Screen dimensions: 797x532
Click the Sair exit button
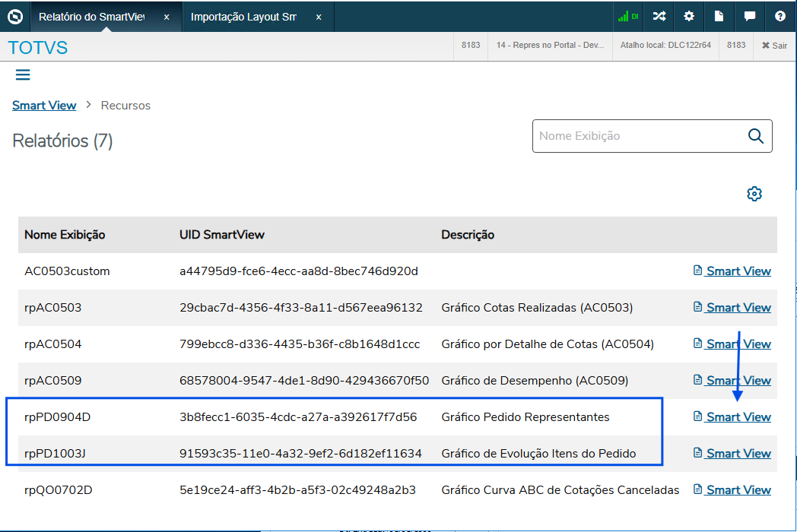point(774,46)
